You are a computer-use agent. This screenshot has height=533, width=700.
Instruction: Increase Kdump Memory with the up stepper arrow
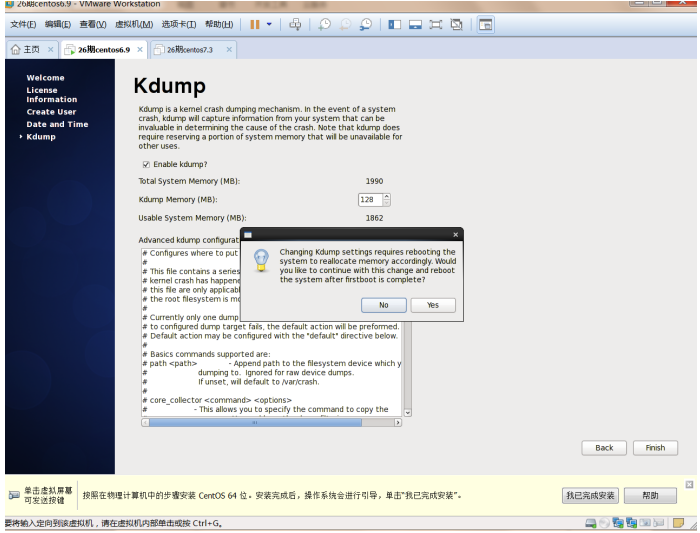(x=387, y=196)
